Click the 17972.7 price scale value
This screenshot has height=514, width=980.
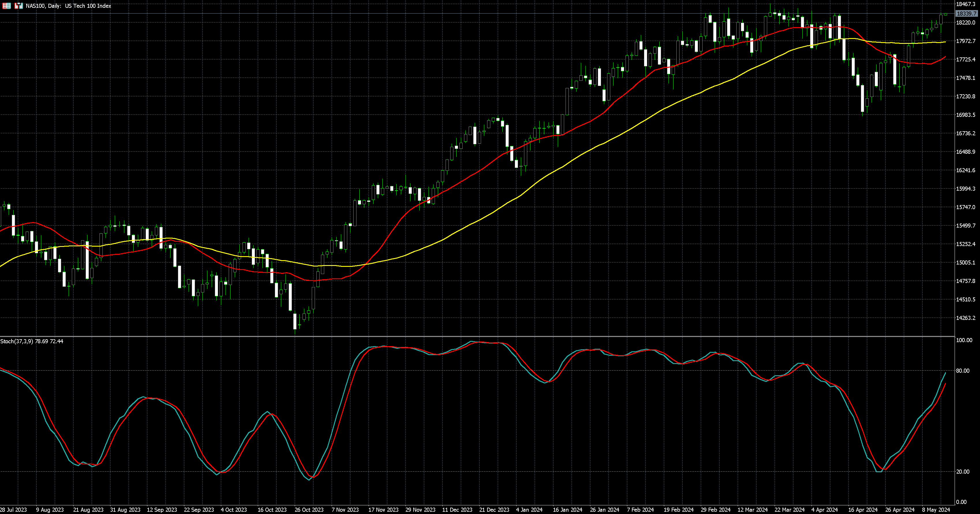coord(966,41)
